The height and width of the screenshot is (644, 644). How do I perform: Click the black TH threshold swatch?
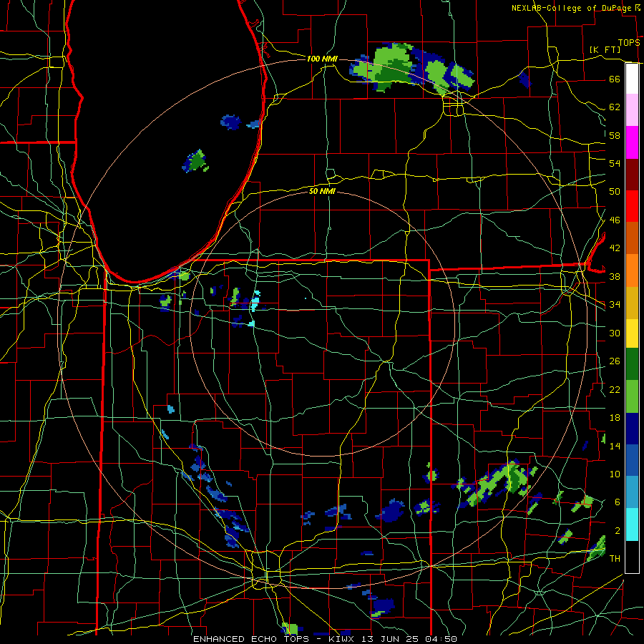click(x=632, y=557)
